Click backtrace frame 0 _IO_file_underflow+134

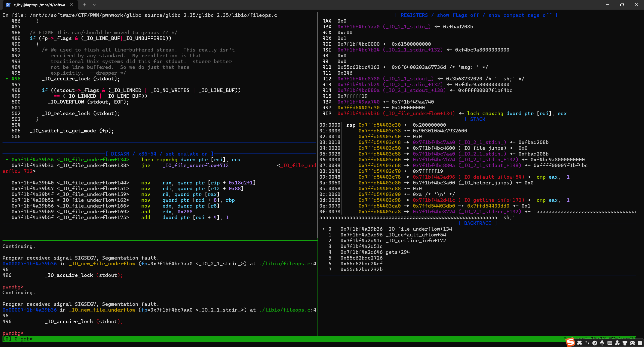pyautogui.click(x=387, y=229)
